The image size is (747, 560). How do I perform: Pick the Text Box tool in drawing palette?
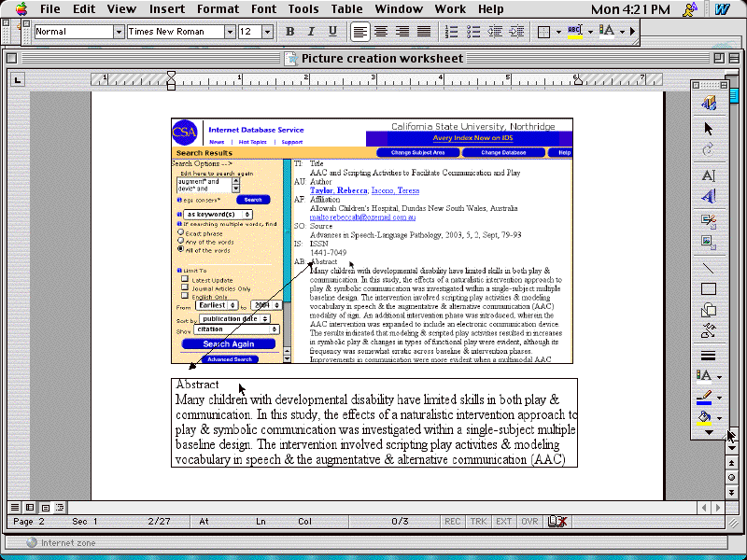coord(709,175)
